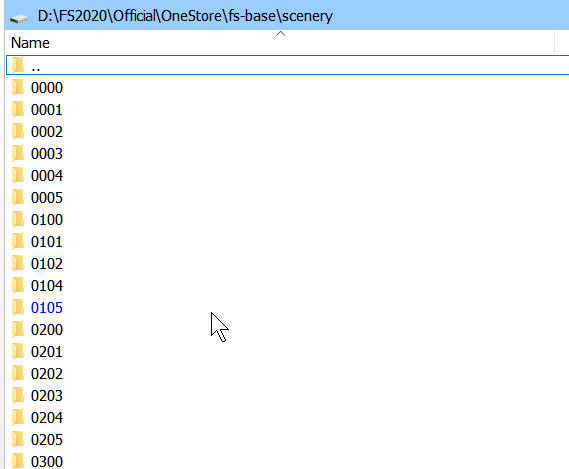Click the parent directory folder icon

[x=18, y=65]
